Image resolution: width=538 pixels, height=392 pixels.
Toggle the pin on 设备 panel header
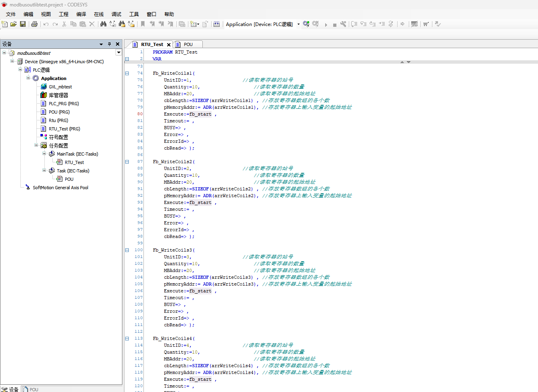coord(109,44)
